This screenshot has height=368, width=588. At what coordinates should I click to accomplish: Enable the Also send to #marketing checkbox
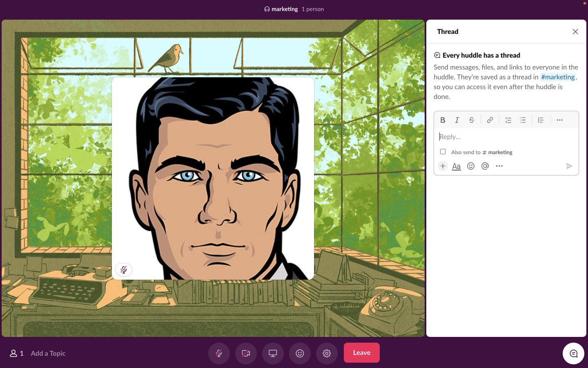[443, 151]
